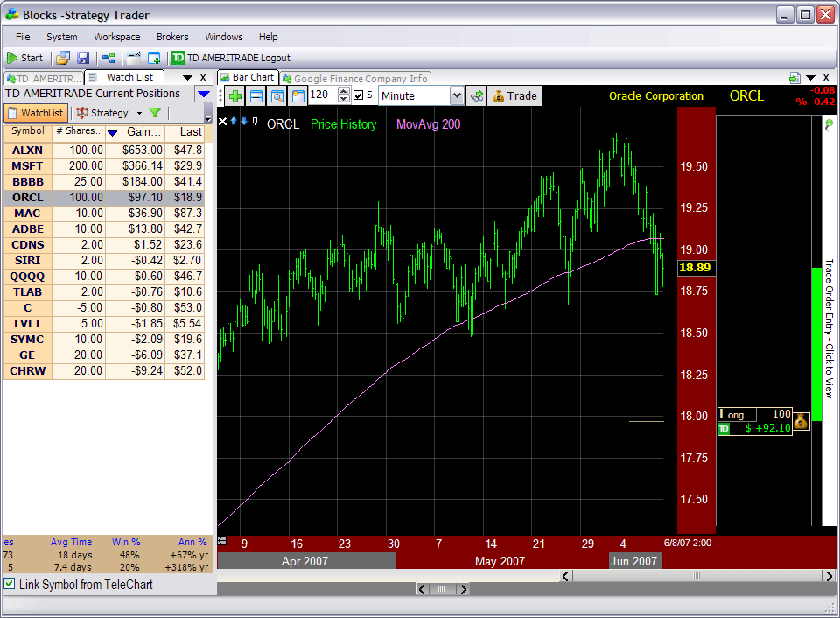Click the Symbol column header
This screenshot has height=618, width=840.
[x=28, y=131]
